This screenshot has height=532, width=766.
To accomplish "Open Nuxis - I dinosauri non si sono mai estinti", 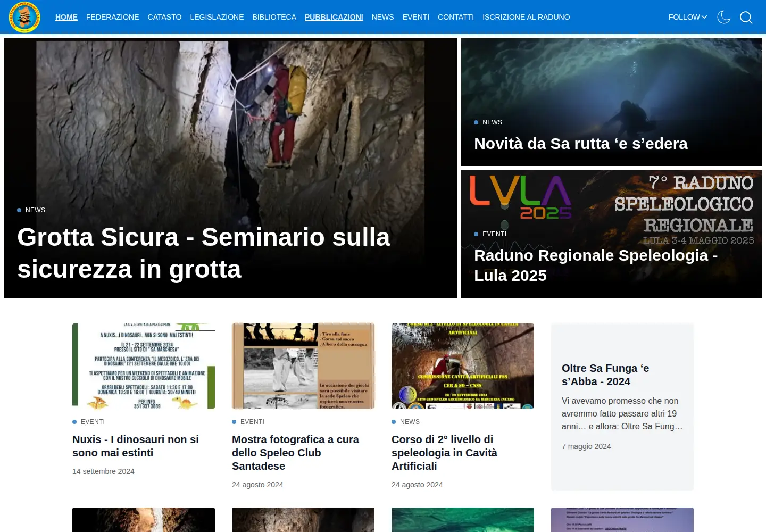I will (x=136, y=446).
